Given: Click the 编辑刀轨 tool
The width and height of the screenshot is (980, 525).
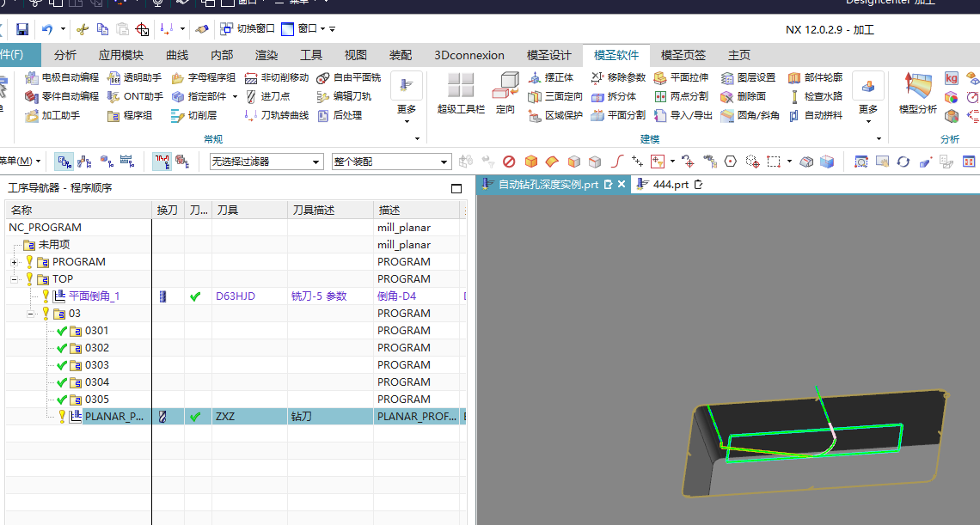Looking at the screenshot, I should click(x=345, y=96).
